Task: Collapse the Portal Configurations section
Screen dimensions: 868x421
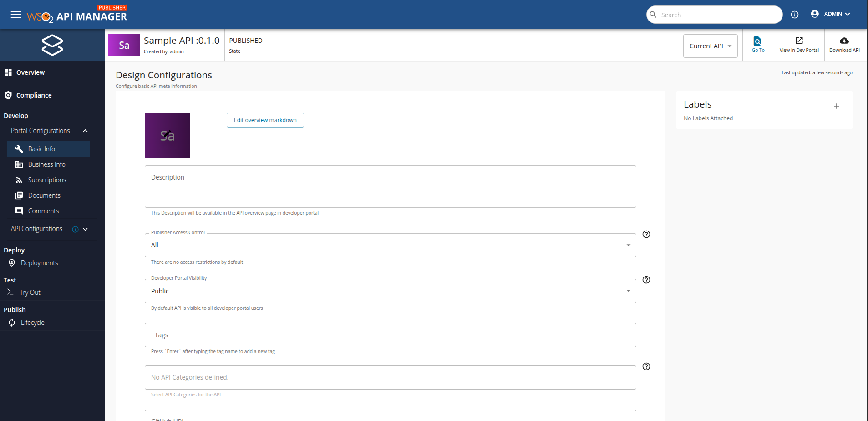Action: point(85,131)
